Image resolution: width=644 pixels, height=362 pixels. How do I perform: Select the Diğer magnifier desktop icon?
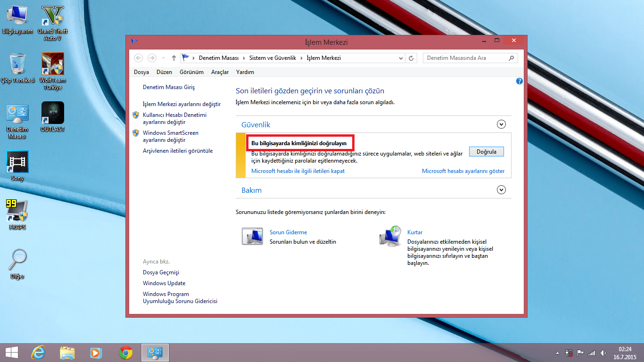point(17,264)
